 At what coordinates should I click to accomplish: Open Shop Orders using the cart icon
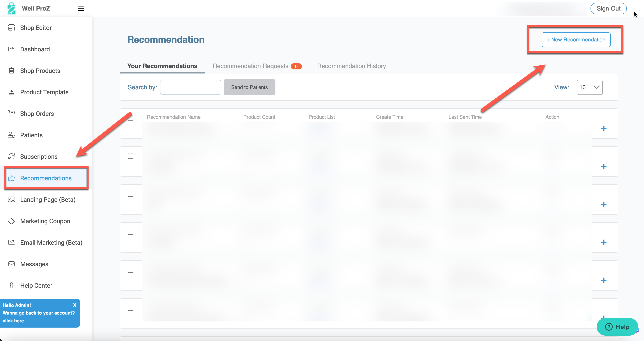click(11, 114)
